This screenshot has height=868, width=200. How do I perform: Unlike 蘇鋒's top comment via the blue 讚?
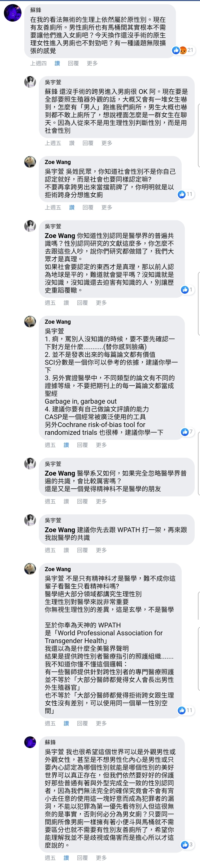(x=57, y=63)
